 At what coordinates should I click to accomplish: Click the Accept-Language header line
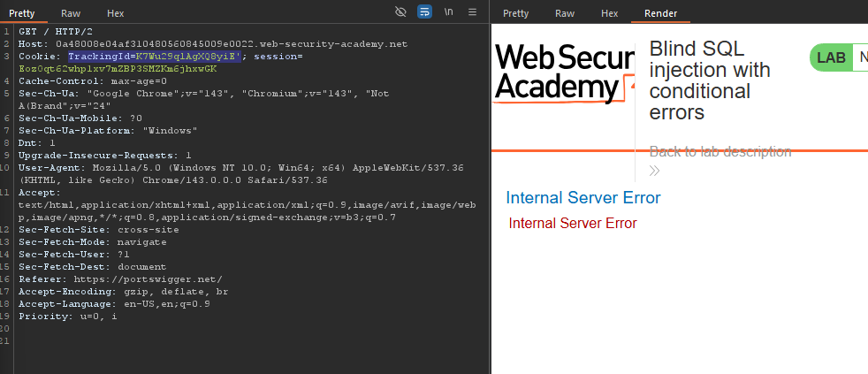pos(114,303)
